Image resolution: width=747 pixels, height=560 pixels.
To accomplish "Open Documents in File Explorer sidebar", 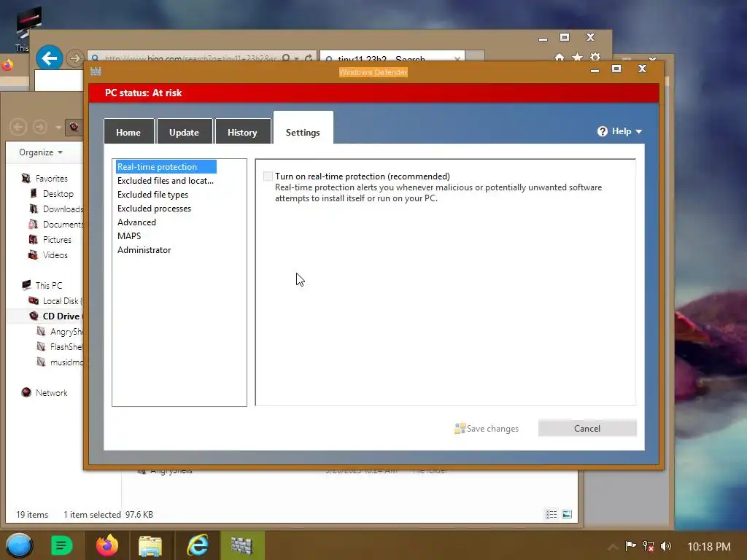I will click(x=62, y=225).
